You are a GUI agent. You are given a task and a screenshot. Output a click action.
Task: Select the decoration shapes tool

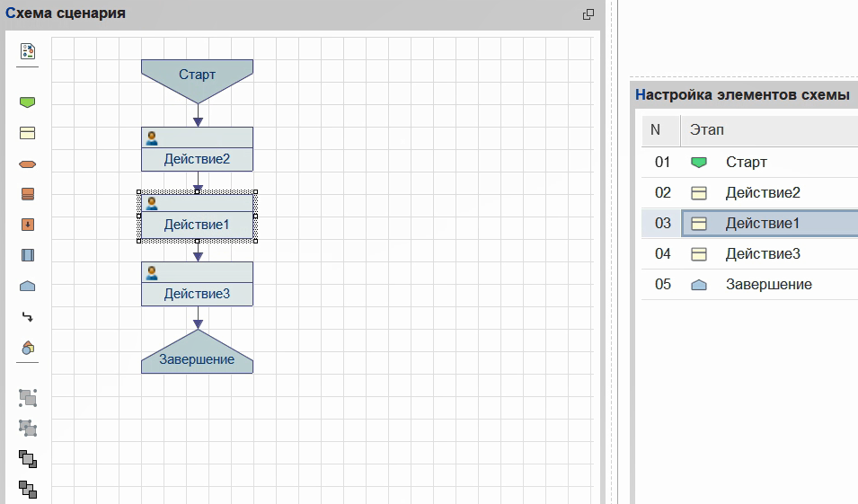point(28,348)
